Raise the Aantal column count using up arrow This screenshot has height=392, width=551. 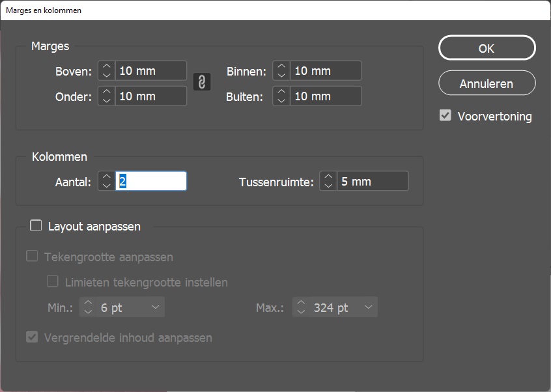106,176
